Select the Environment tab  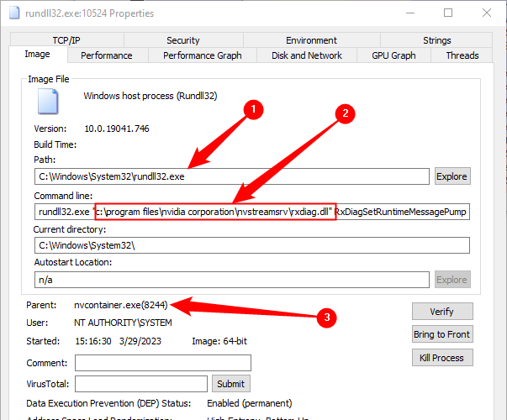point(311,40)
